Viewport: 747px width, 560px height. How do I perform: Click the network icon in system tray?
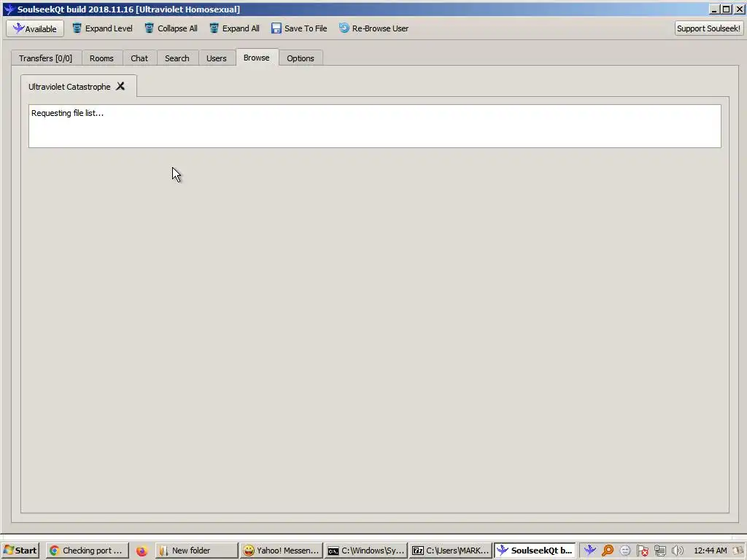659,551
